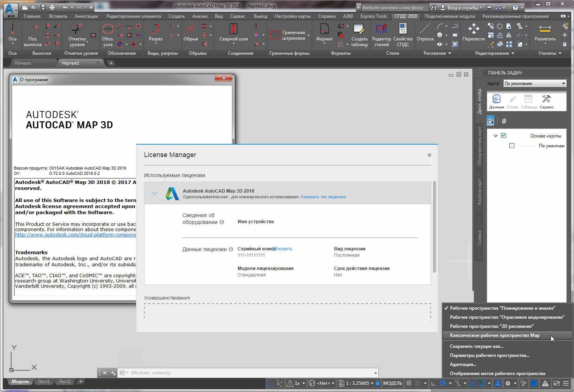
Task: Click the help question mark icon
Action: pyautogui.click(x=515, y=7)
